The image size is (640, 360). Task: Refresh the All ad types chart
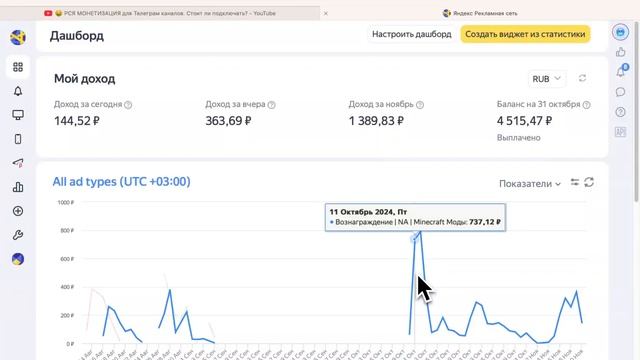(589, 182)
